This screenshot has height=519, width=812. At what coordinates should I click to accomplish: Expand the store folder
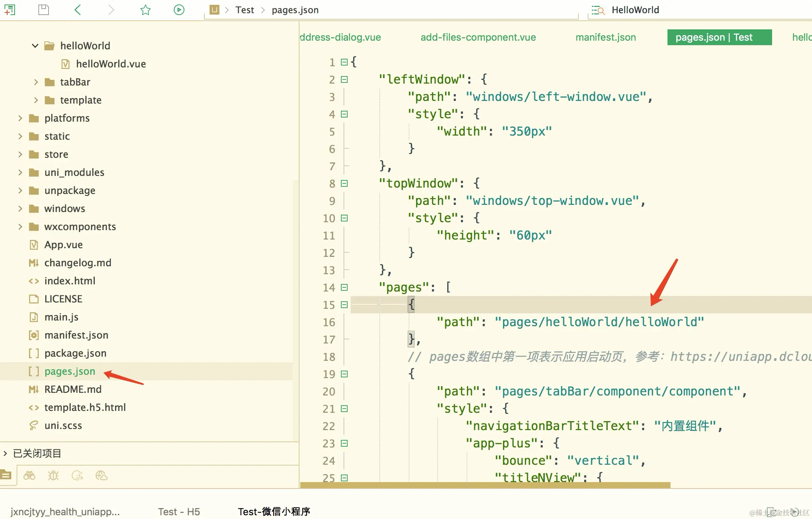pos(20,154)
